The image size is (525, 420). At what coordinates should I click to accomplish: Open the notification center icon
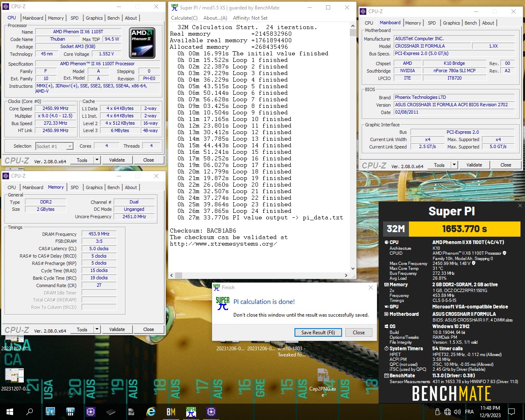point(511,411)
